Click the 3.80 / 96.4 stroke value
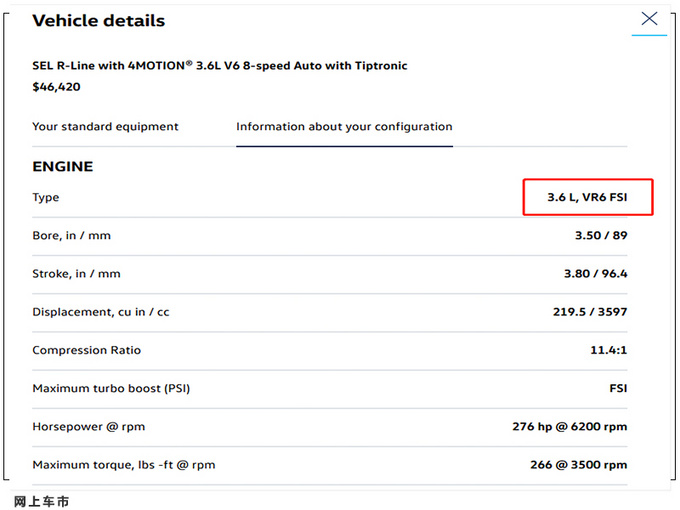This screenshot has width=680, height=510. [x=595, y=274]
